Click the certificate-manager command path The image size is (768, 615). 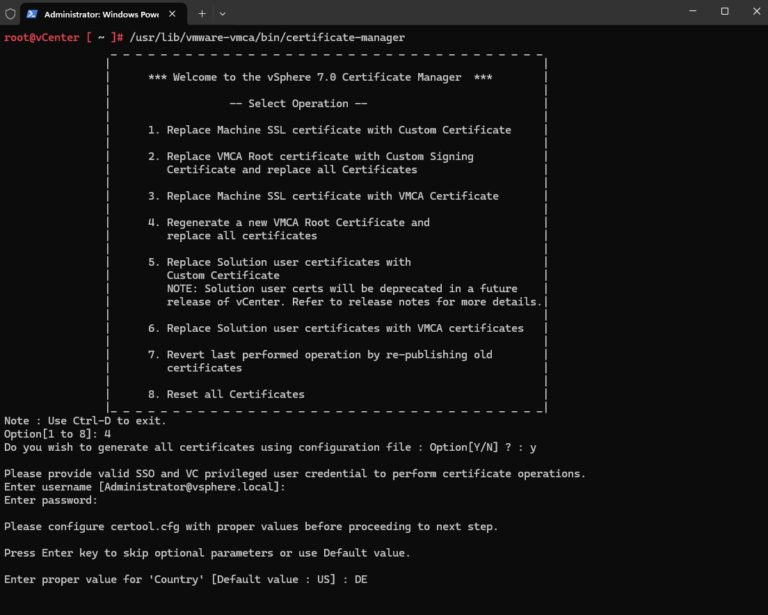[267, 38]
